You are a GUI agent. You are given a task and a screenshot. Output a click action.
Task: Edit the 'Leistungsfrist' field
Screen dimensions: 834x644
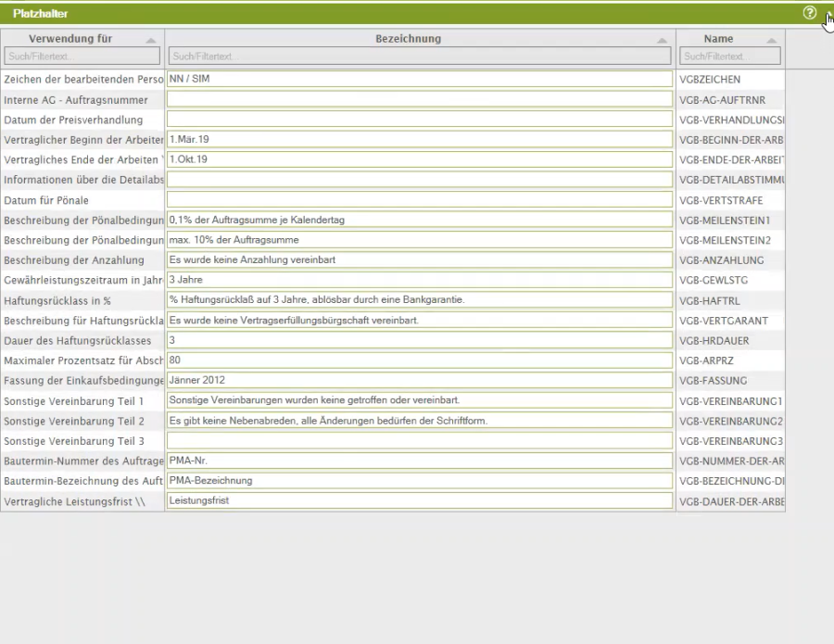[x=420, y=500]
